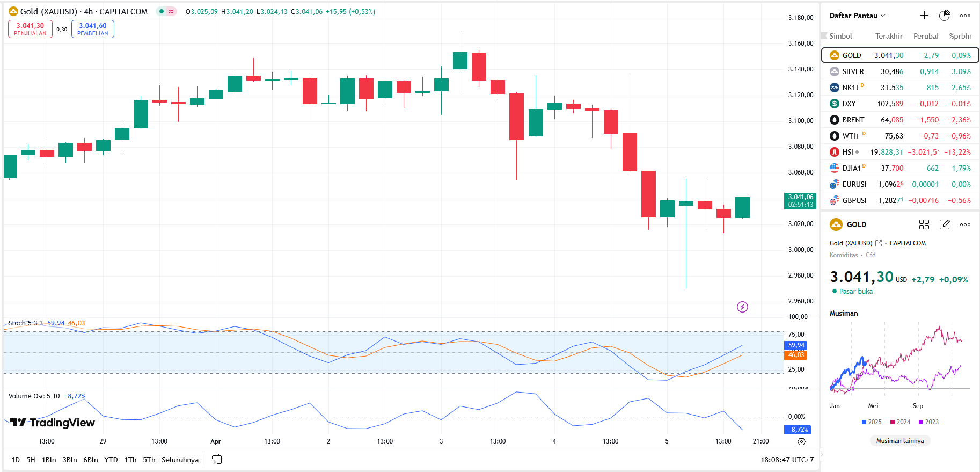The height and width of the screenshot is (472, 980).
Task: Click the add symbol plus icon
Action: [924, 16]
